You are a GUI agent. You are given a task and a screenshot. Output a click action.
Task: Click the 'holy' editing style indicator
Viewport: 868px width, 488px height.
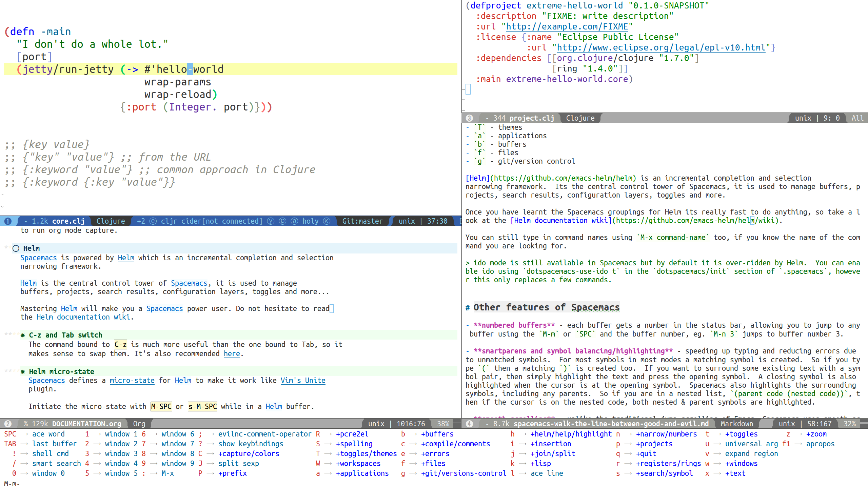pyautogui.click(x=310, y=221)
